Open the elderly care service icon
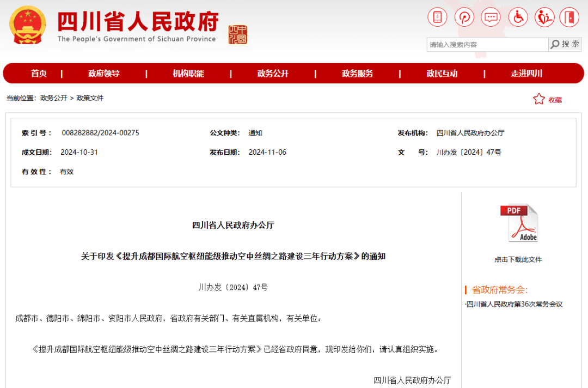The width and height of the screenshot is (588, 388). click(544, 17)
